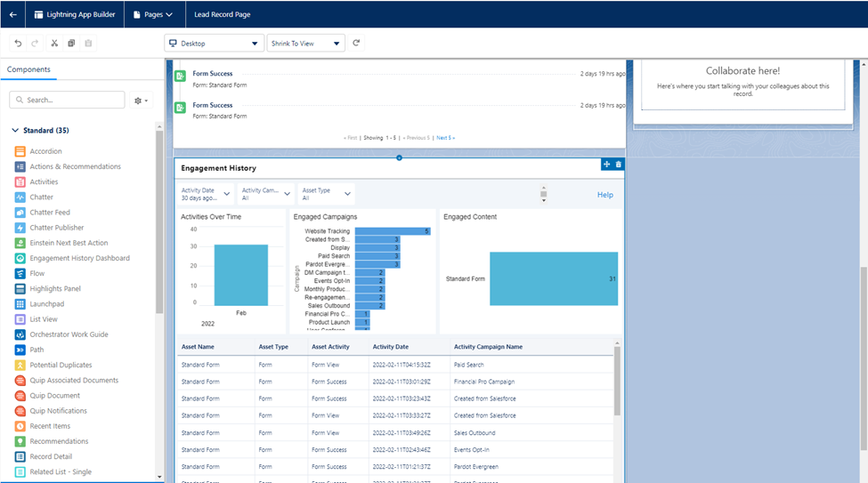Click the move component handle icon
This screenshot has width=868, height=483.
coord(607,165)
